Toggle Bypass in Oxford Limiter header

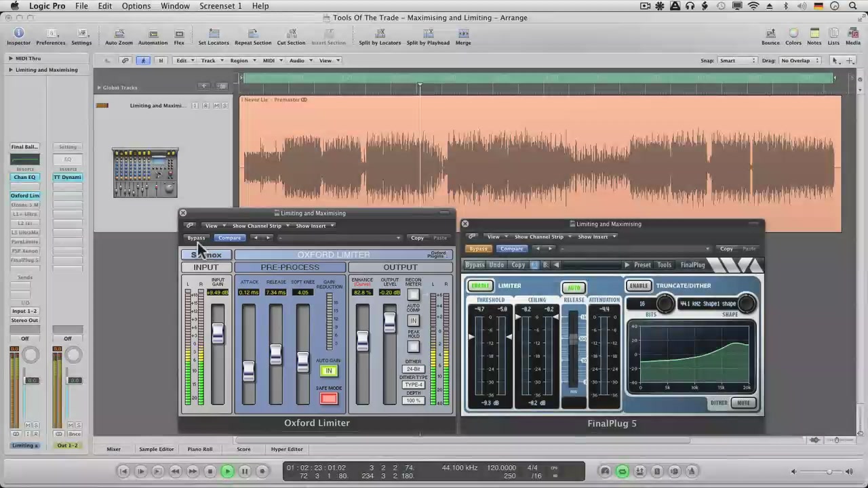(196, 238)
